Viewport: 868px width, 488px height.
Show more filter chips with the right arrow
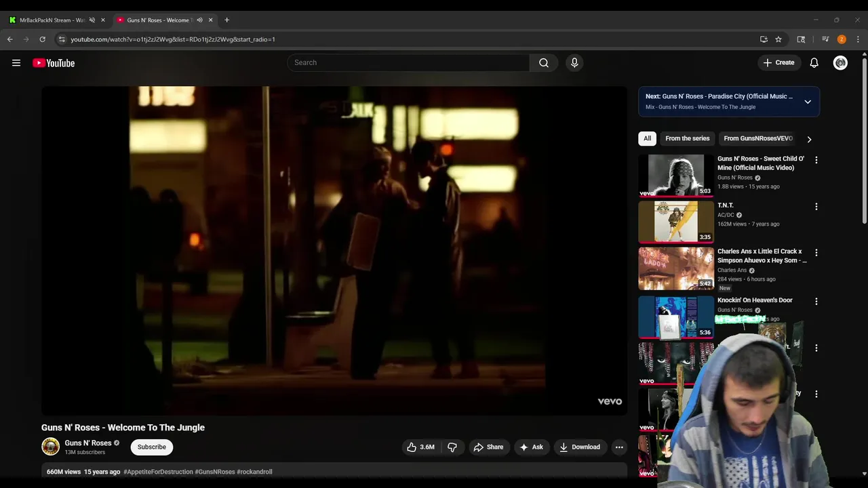pyautogui.click(x=809, y=139)
